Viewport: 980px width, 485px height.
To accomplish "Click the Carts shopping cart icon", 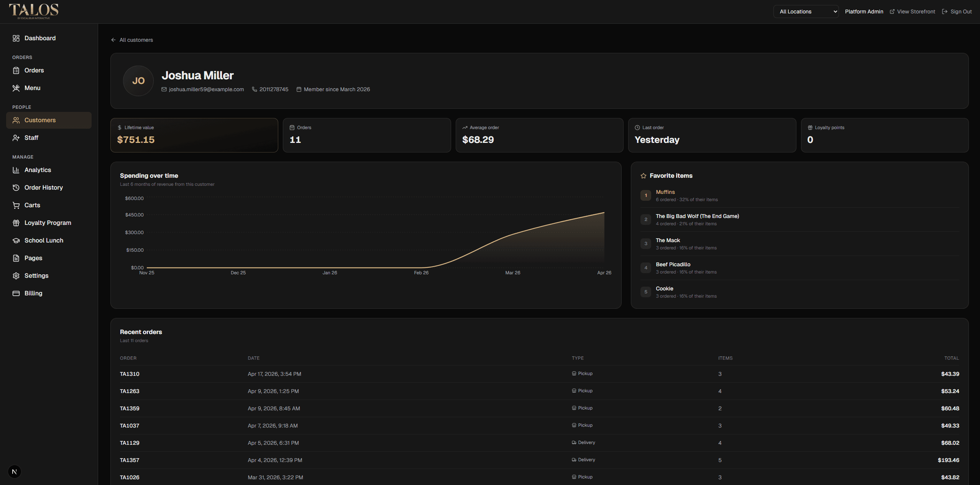I will pos(16,205).
